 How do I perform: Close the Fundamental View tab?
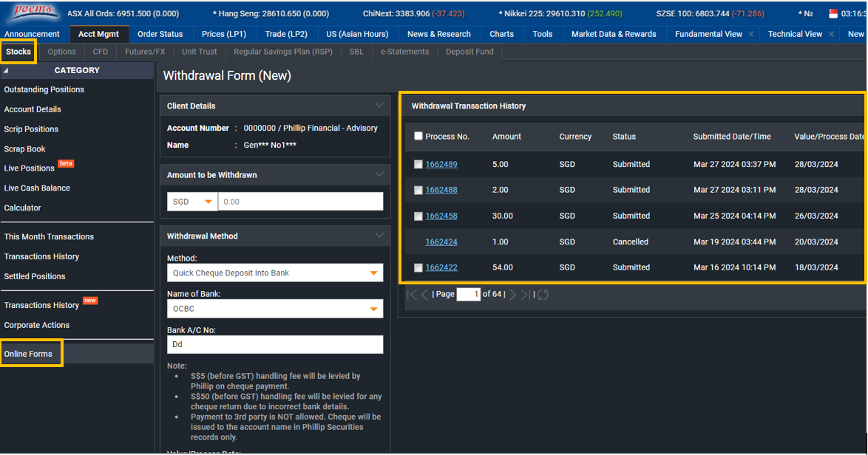(x=751, y=34)
